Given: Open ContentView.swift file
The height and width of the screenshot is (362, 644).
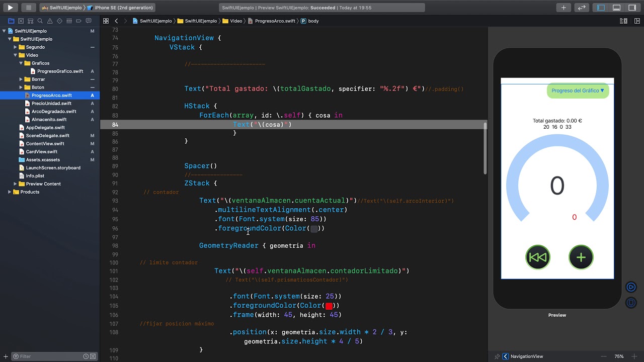Looking at the screenshot, I should coord(45,144).
